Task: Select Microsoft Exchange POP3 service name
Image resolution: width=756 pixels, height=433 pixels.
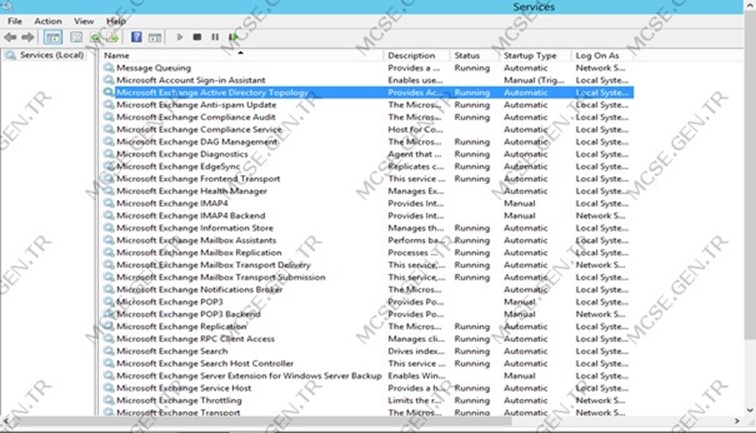Action: (x=170, y=302)
